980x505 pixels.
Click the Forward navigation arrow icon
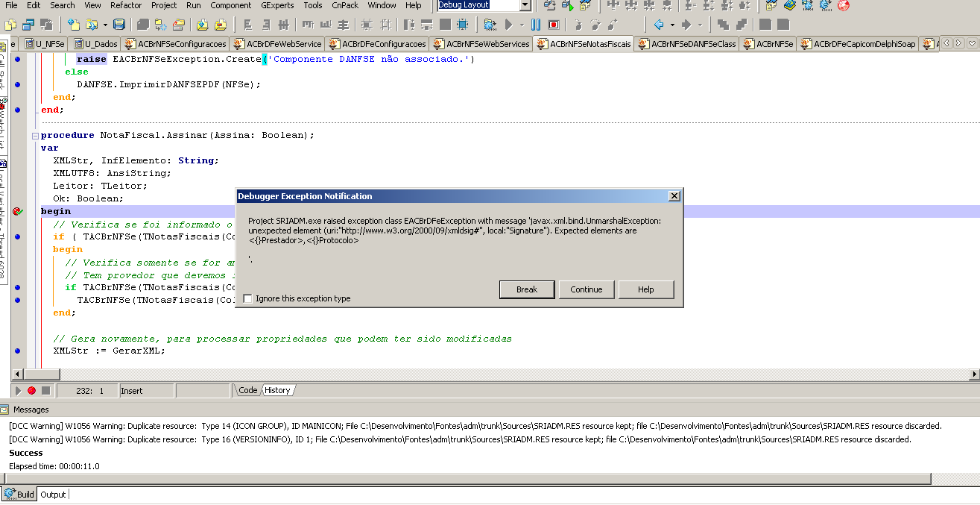coord(686,25)
